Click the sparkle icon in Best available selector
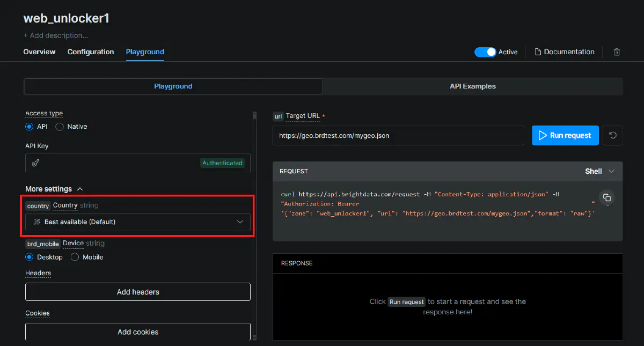644x346 pixels. coord(36,222)
